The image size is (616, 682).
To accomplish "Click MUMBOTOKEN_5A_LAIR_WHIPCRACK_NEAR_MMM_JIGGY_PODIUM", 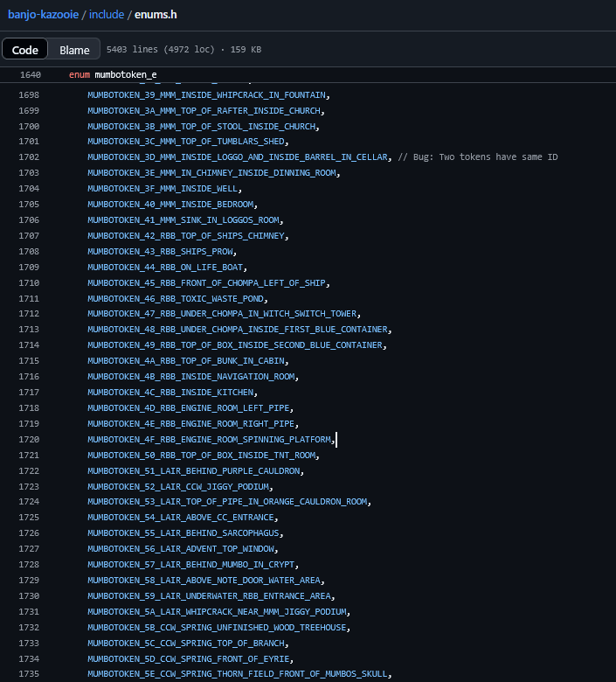I will coord(217,612).
